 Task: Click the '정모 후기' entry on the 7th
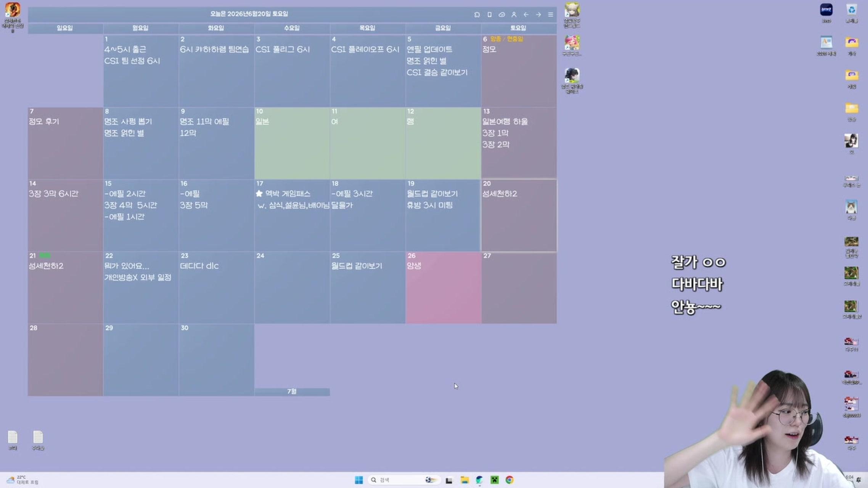coord(44,121)
